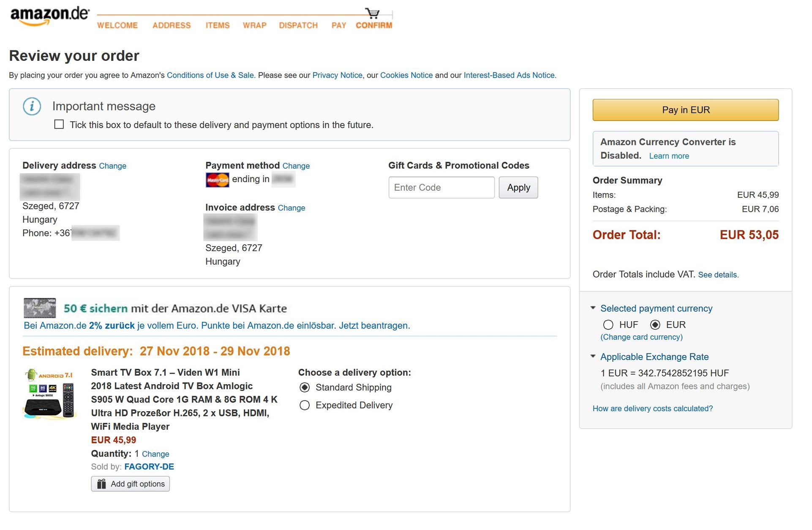Open the Smart TV Box product thumbnail
This screenshot has width=812, height=530.
click(50, 394)
